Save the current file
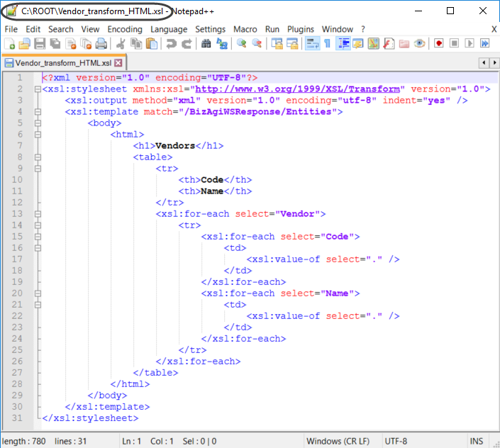The image size is (500, 448). click(x=40, y=44)
